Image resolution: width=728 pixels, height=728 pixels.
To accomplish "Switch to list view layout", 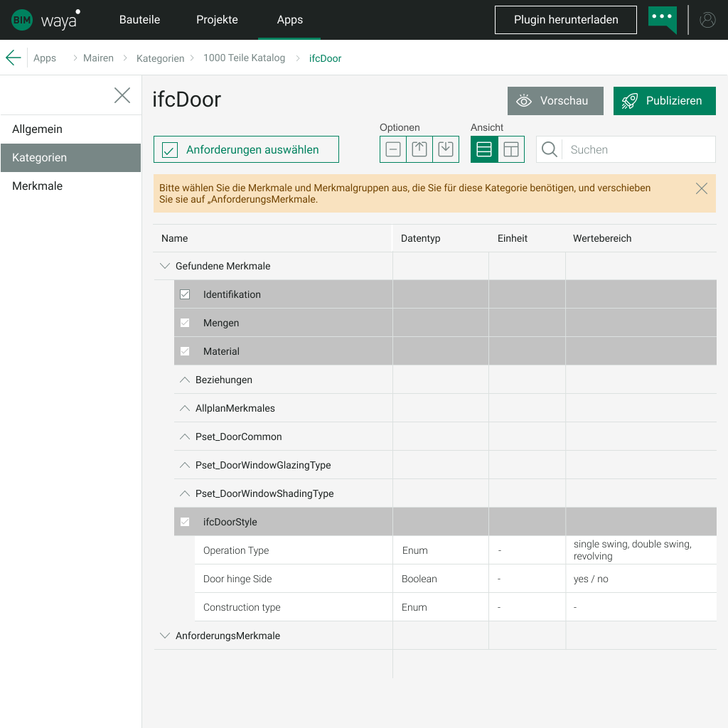I will pyautogui.click(x=484, y=149).
